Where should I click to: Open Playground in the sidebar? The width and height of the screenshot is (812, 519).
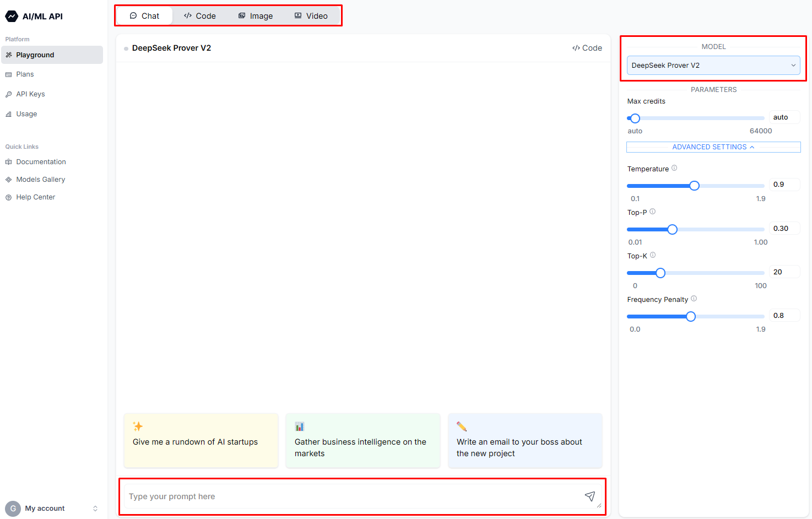pos(52,55)
